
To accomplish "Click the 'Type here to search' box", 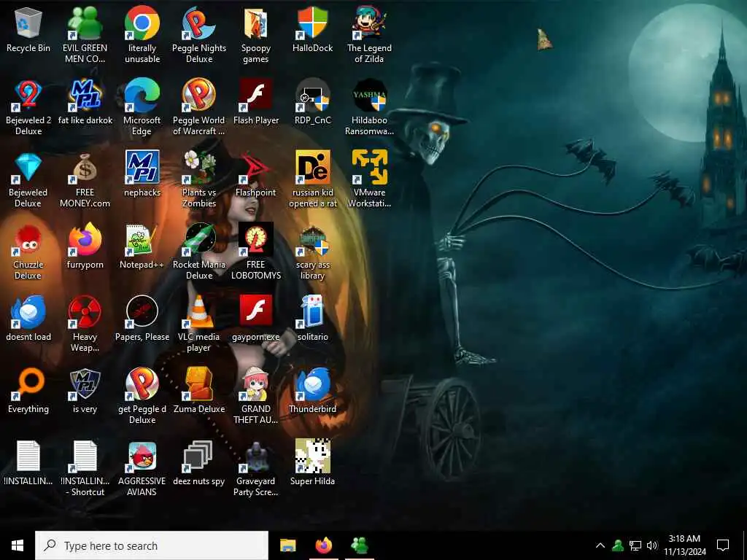I will click(x=152, y=545).
